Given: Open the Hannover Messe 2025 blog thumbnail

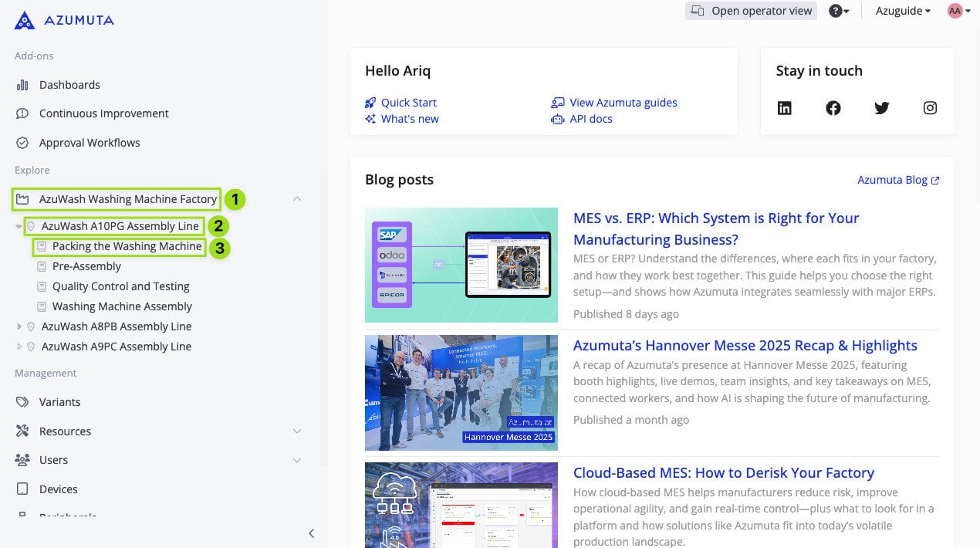Looking at the screenshot, I should [x=461, y=392].
